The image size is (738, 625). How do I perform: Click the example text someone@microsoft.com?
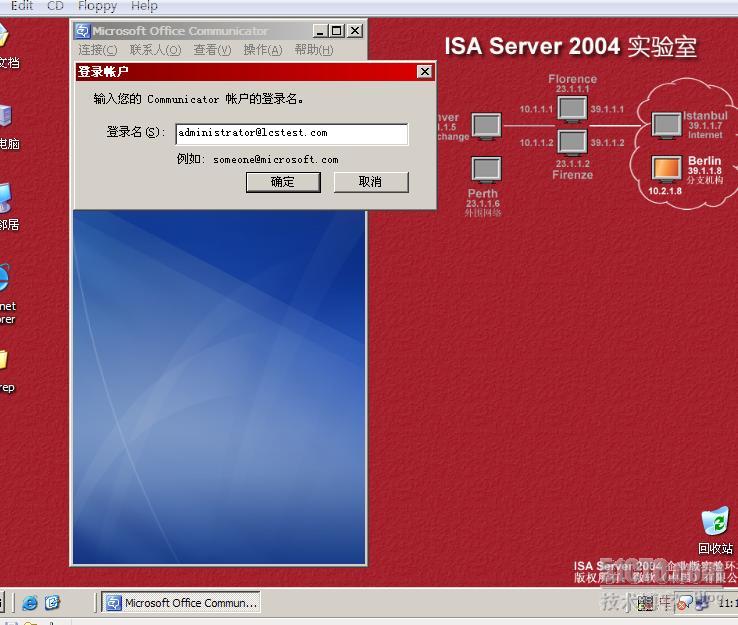click(x=275, y=160)
